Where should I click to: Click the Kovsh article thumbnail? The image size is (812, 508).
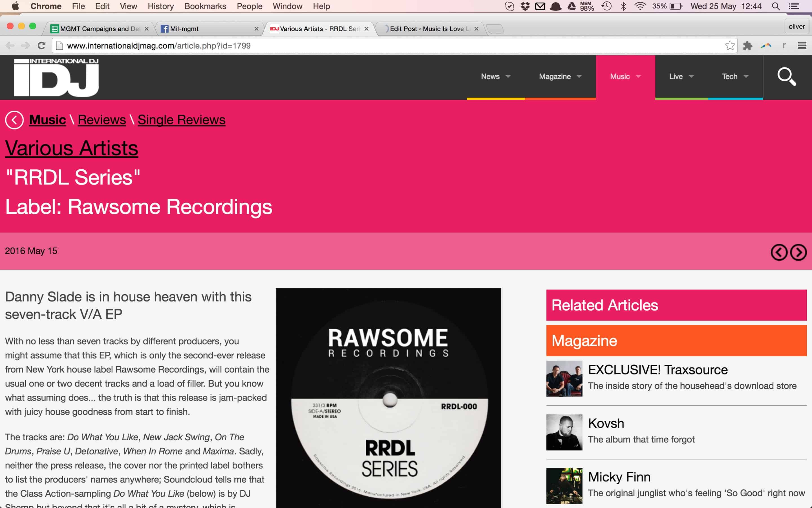(564, 432)
